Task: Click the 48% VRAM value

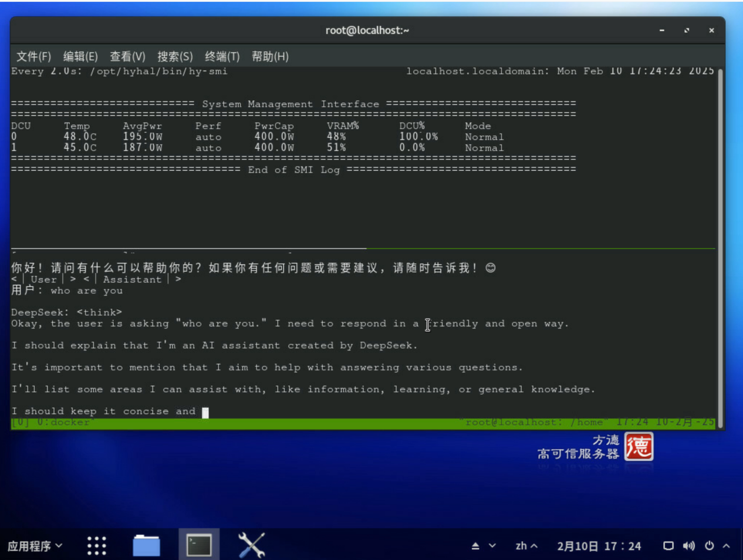Action: point(336,137)
